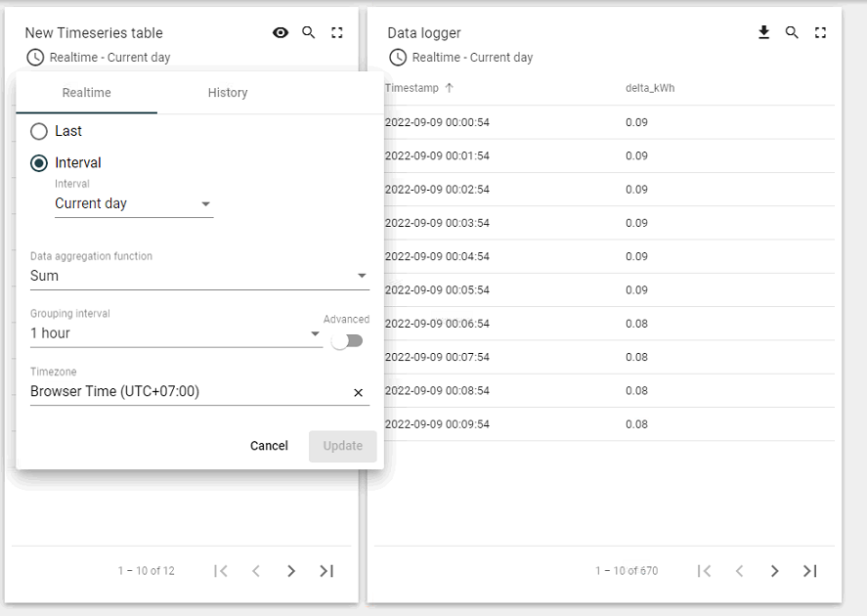
Task: Go to next page of Data logger results
Action: [774, 570]
